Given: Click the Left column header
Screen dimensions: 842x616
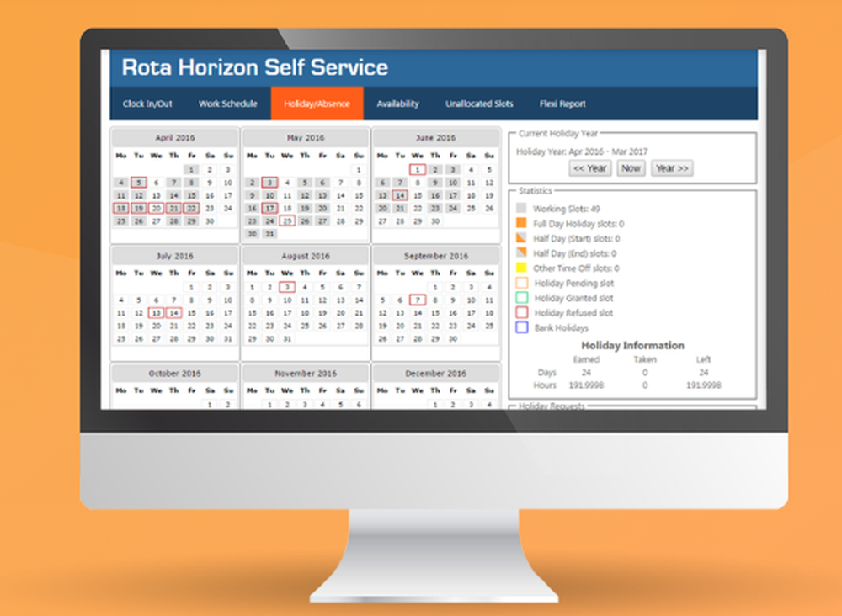Looking at the screenshot, I should coord(703,359).
